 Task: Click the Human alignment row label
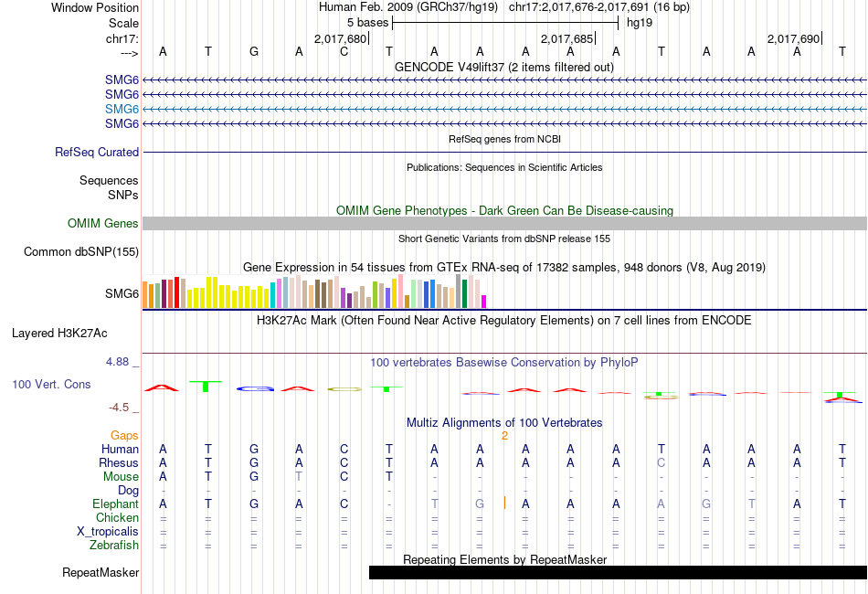(120, 449)
